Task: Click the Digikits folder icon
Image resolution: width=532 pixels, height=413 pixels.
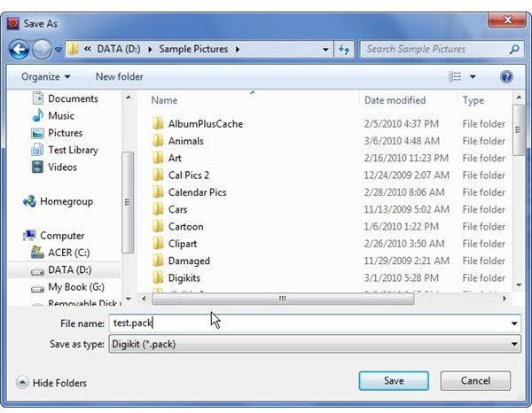Action: click(x=158, y=277)
